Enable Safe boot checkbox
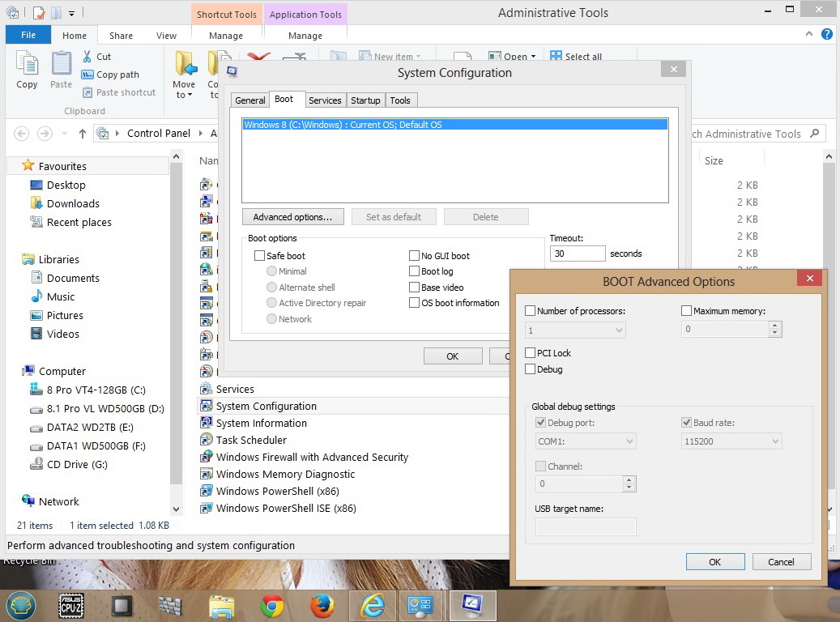 [259, 256]
